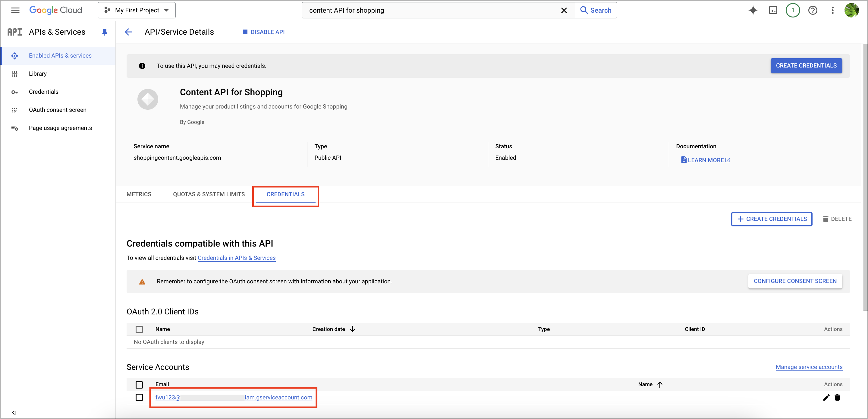Click the Page usage agreements icon
Screen dimensions: 868x419
(14, 128)
